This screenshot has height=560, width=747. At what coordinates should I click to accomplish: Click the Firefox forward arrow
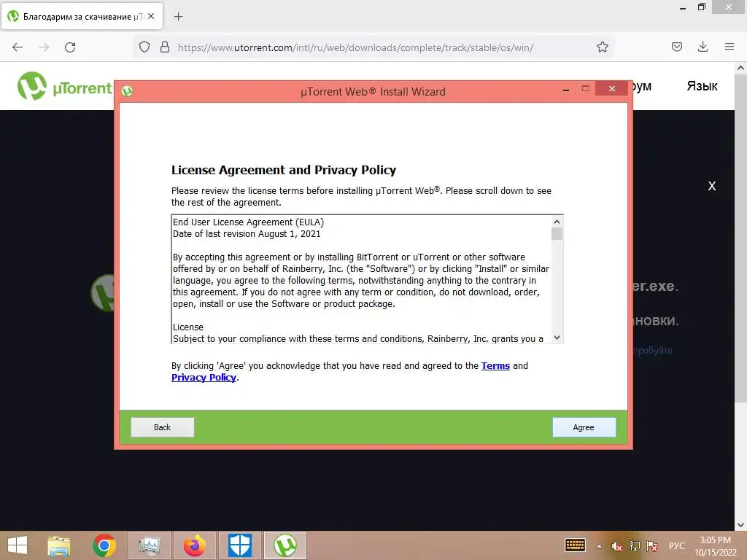[x=44, y=47]
